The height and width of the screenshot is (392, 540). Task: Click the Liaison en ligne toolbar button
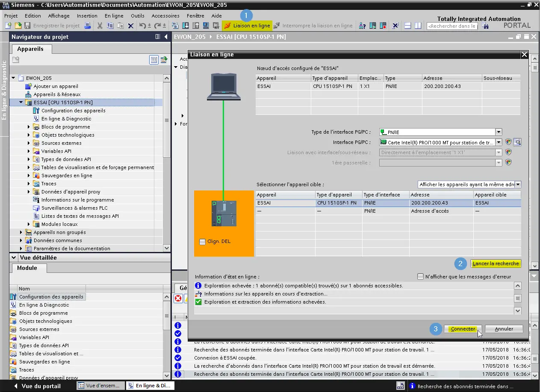(x=247, y=26)
